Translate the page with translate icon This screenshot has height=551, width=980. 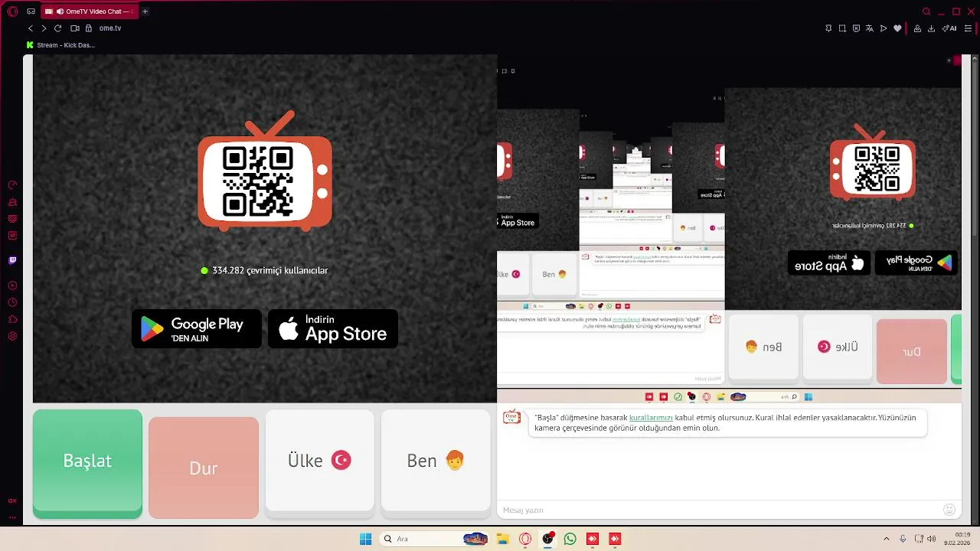point(870,28)
